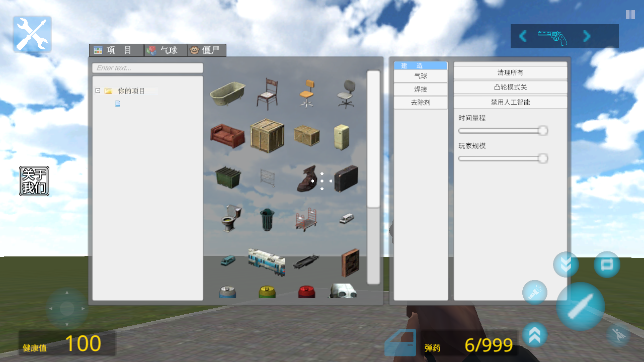This screenshot has height=362, width=644.
Task: Toggle the flashlight button
Action: 534,292
